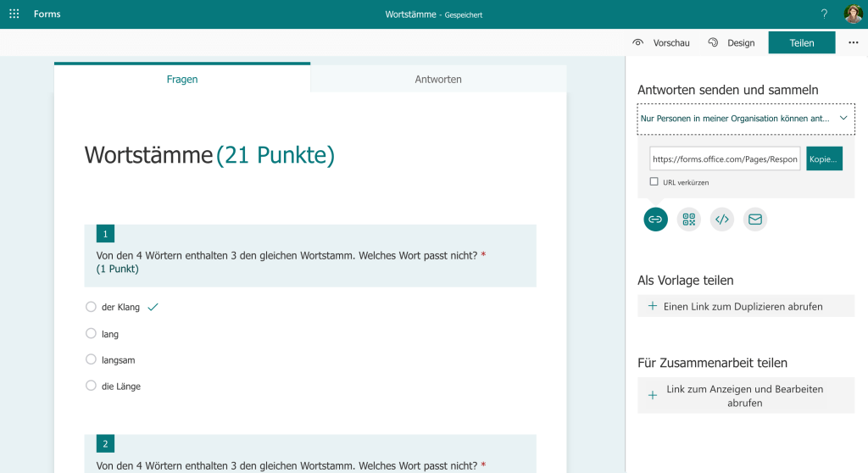The width and height of the screenshot is (868, 473).
Task: Open the app launcher grid icon
Action: [14, 14]
